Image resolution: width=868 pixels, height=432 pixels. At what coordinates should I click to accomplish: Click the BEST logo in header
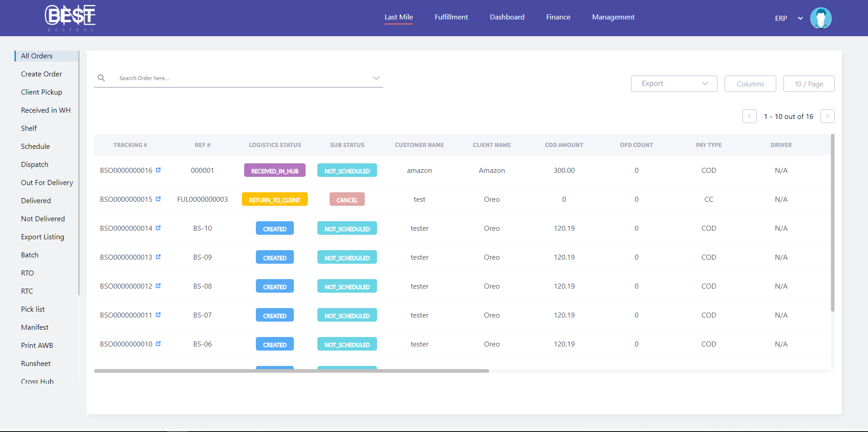pos(70,18)
